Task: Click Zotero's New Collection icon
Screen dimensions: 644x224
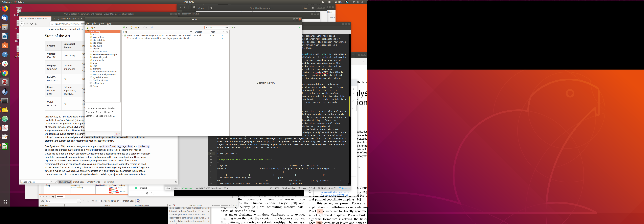Action: [x=87, y=27]
